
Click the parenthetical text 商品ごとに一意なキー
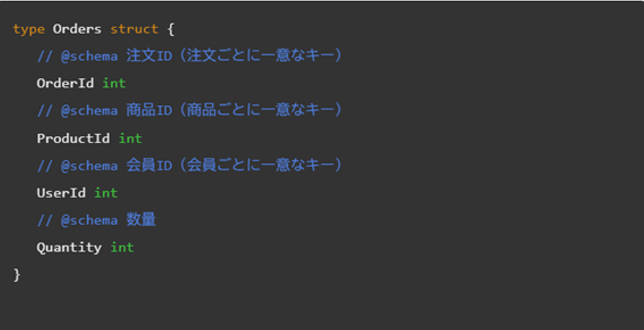tap(264, 111)
